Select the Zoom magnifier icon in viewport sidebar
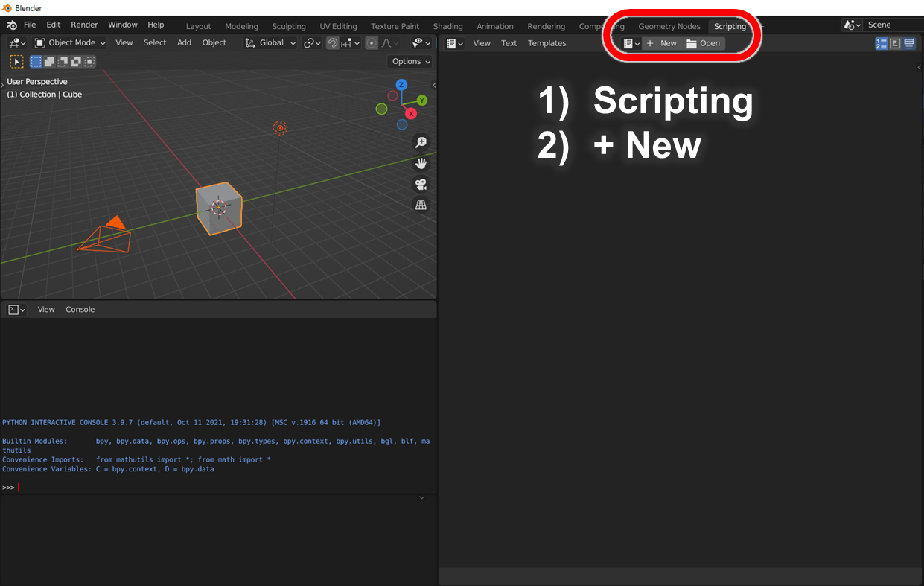The image size is (924, 586). [421, 141]
